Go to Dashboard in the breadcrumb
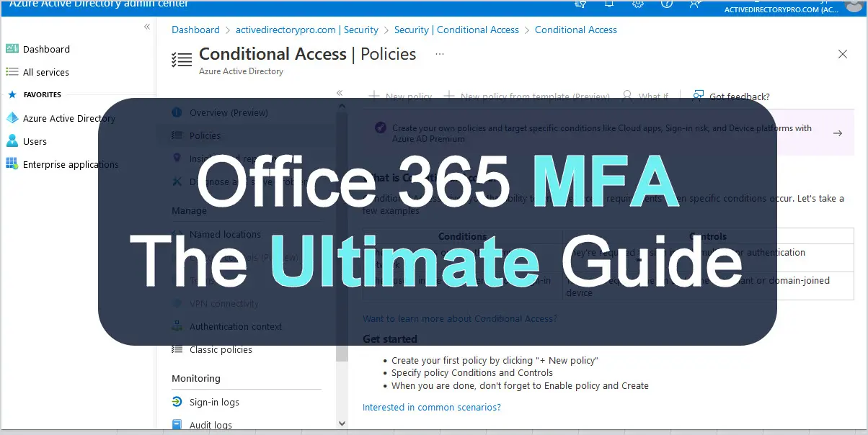 tap(195, 30)
